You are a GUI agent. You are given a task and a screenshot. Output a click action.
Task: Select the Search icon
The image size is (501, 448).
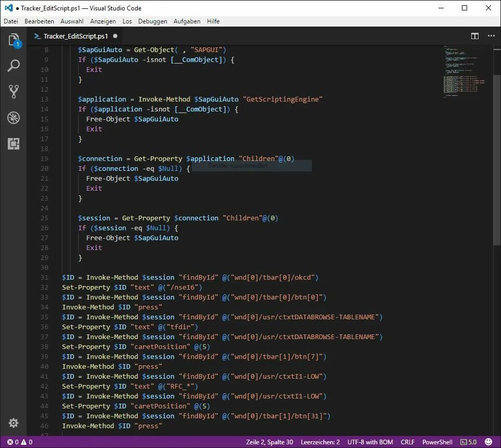(x=14, y=66)
